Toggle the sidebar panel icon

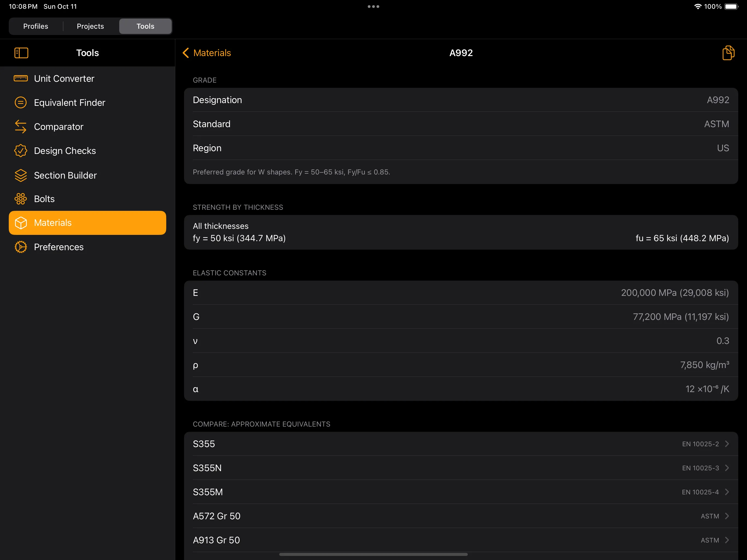[x=21, y=53]
